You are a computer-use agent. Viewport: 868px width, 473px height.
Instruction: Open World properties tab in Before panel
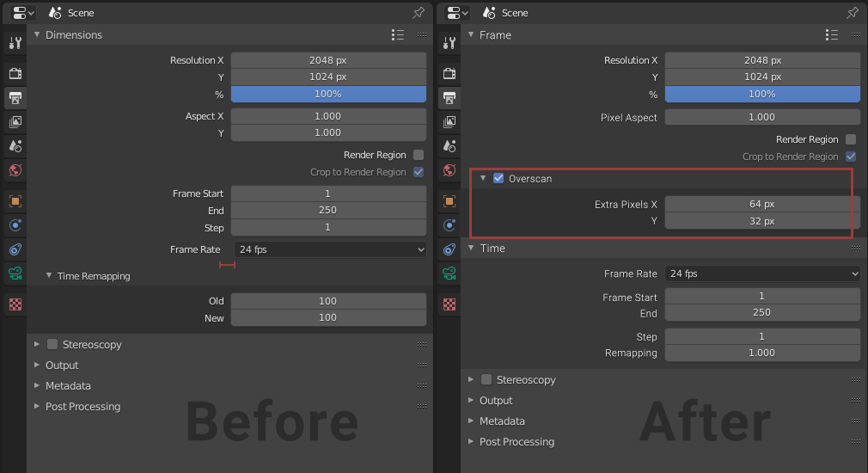[x=15, y=170]
